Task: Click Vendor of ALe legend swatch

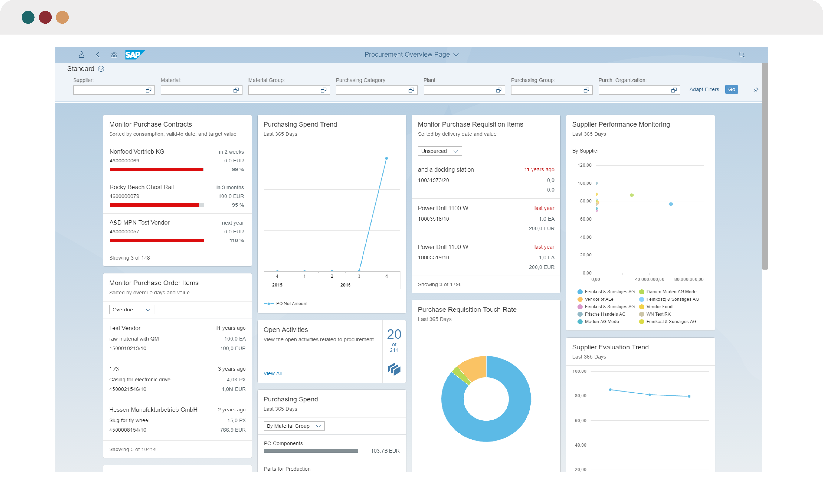Action: pyautogui.click(x=580, y=299)
